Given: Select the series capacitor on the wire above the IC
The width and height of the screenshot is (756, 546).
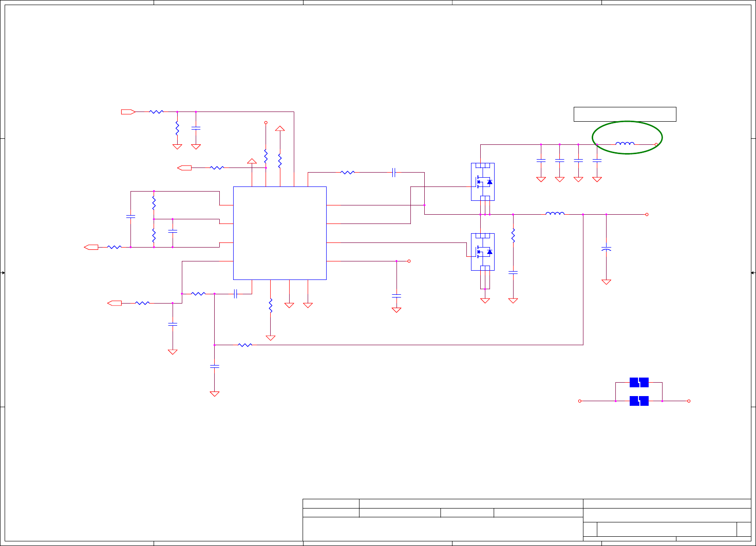Looking at the screenshot, I should pyautogui.click(x=394, y=173).
